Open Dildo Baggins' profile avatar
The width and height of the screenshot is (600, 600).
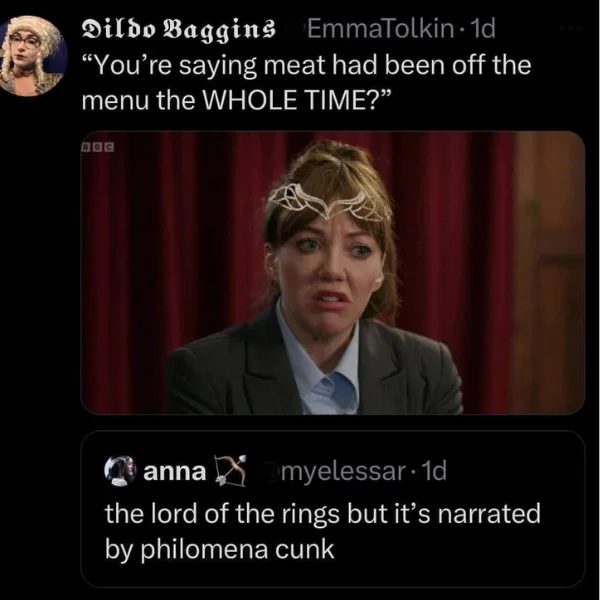(33, 55)
